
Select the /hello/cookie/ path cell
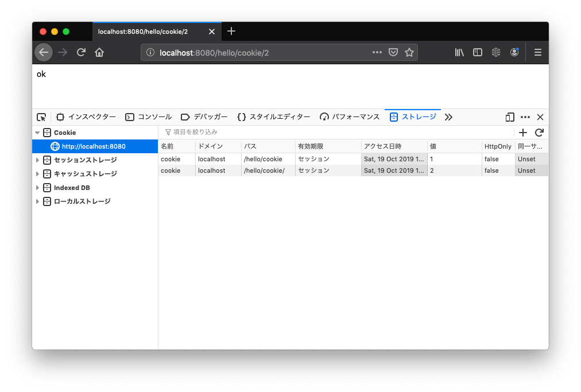click(x=268, y=170)
